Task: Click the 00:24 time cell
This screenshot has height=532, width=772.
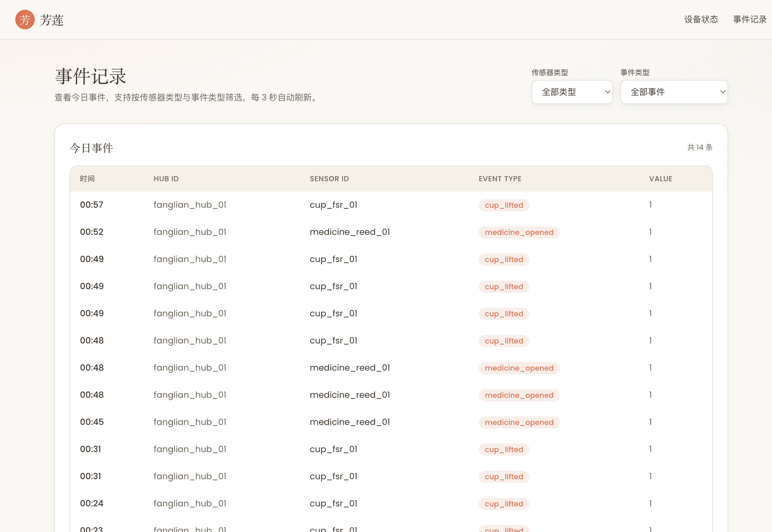Action: [92, 503]
